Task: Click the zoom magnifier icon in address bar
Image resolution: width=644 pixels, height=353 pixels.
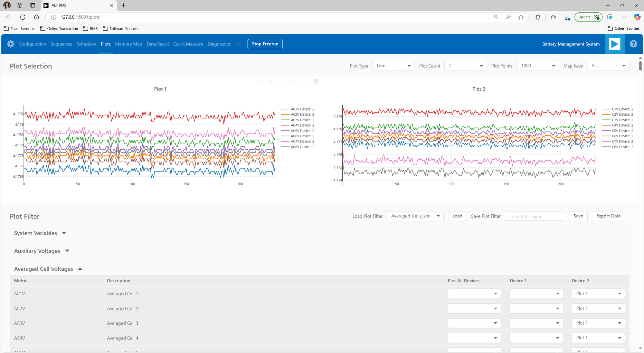Action: click(496, 17)
